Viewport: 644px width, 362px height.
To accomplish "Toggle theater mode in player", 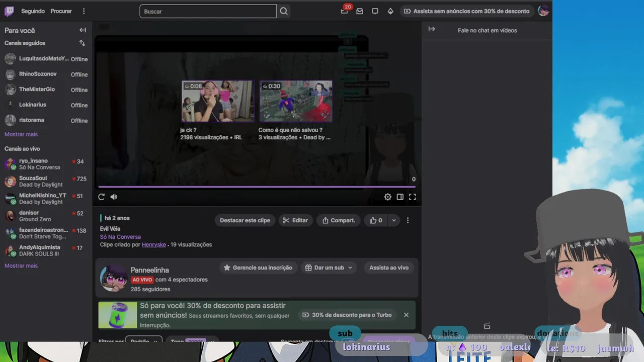I will 400,197.
